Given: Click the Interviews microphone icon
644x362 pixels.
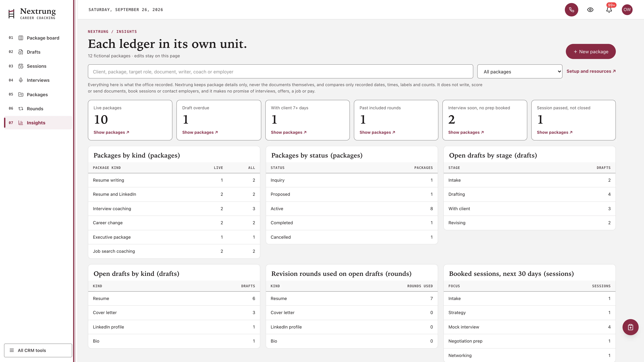Looking at the screenshot, I should tap(21, 80).
